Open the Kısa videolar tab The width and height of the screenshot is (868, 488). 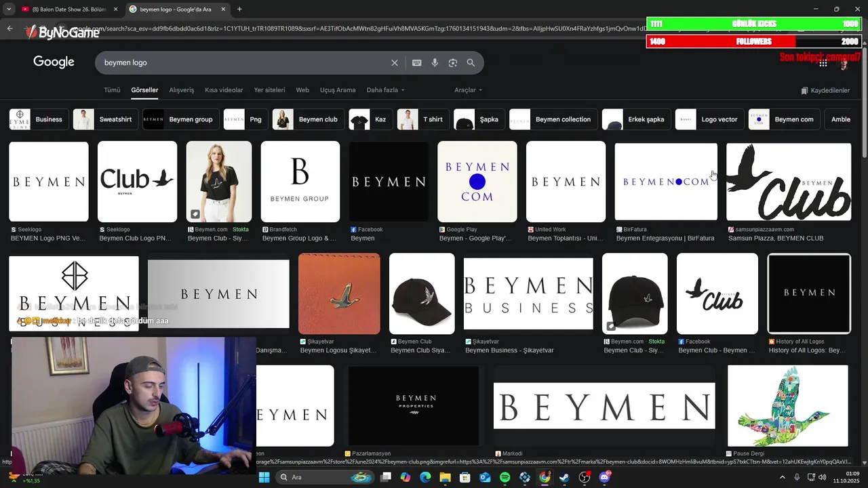[224, 90]
